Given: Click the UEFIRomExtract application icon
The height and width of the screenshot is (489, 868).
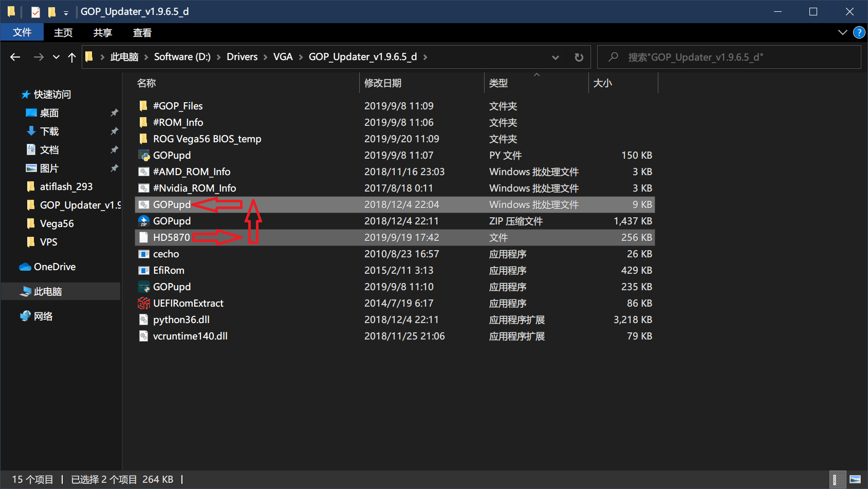Looking at the screenshot, I should pos(144,303).
